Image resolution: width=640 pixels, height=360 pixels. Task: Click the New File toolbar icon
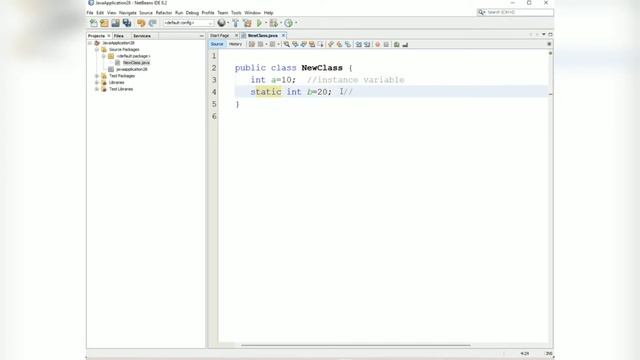tap(93, 23)
